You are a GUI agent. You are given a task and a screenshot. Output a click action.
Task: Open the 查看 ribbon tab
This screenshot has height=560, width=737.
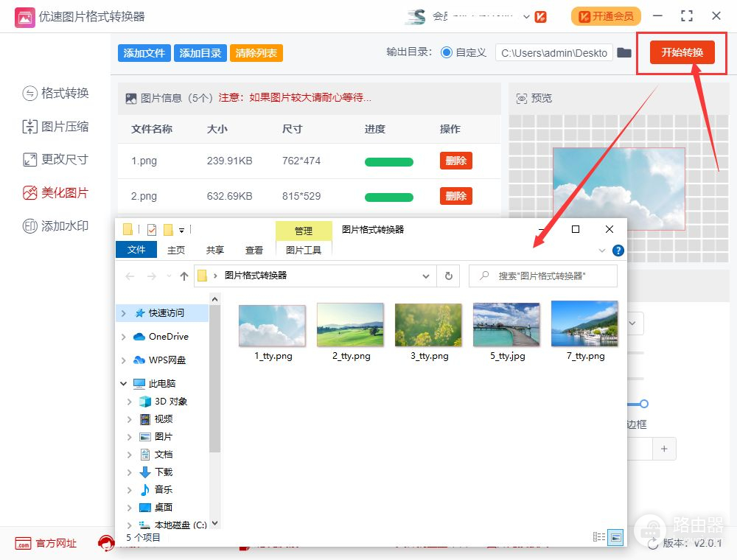(254, 251)
